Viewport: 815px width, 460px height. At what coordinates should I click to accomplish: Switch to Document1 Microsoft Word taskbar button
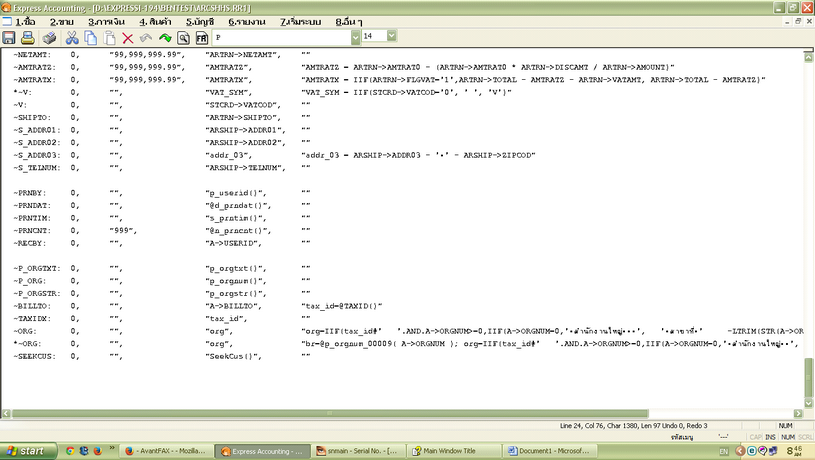[553, 451]
